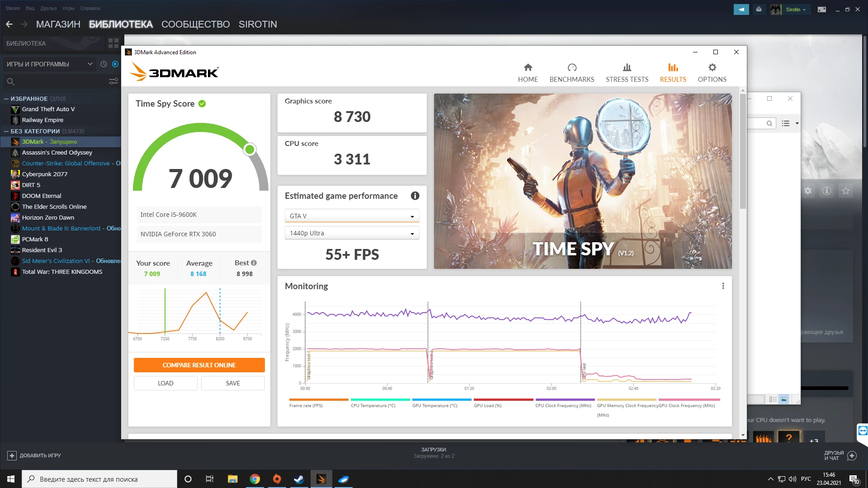
Task: Click the Best score info icon
Action: (x=254, y=263)
